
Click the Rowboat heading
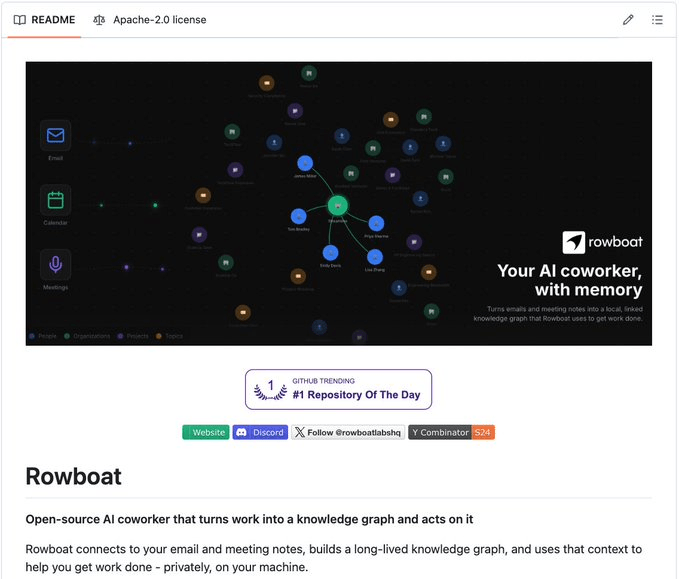point(74,476)
